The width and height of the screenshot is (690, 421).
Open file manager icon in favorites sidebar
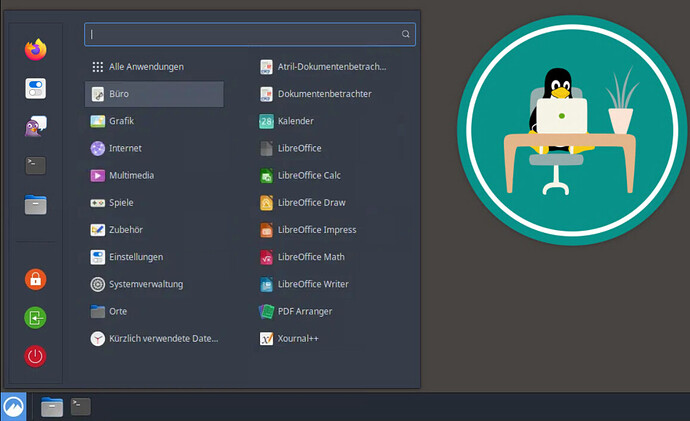pos(36,205)
